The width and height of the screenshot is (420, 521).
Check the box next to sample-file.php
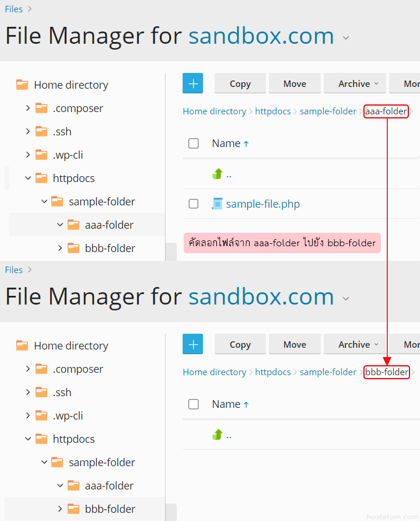(x=194, y=204)
